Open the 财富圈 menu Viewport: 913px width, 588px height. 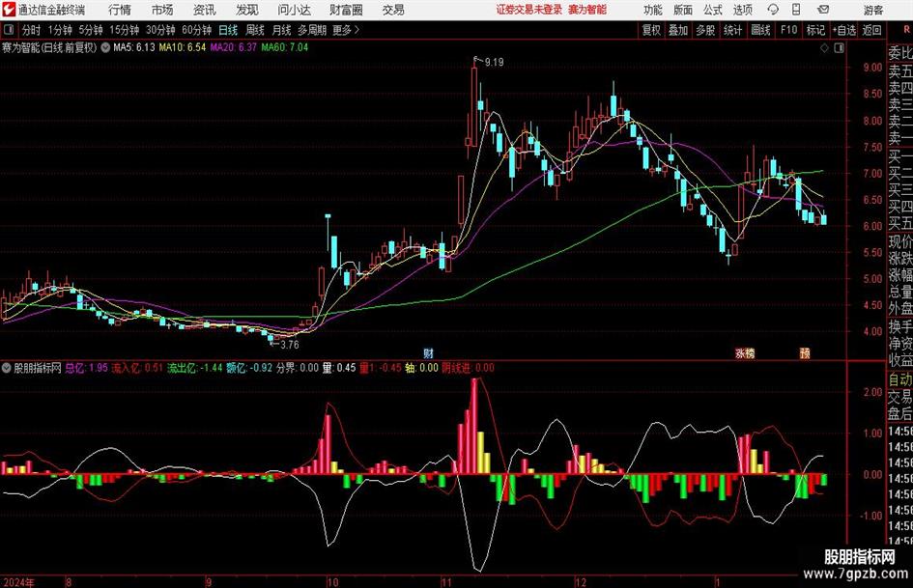point(346,10)
